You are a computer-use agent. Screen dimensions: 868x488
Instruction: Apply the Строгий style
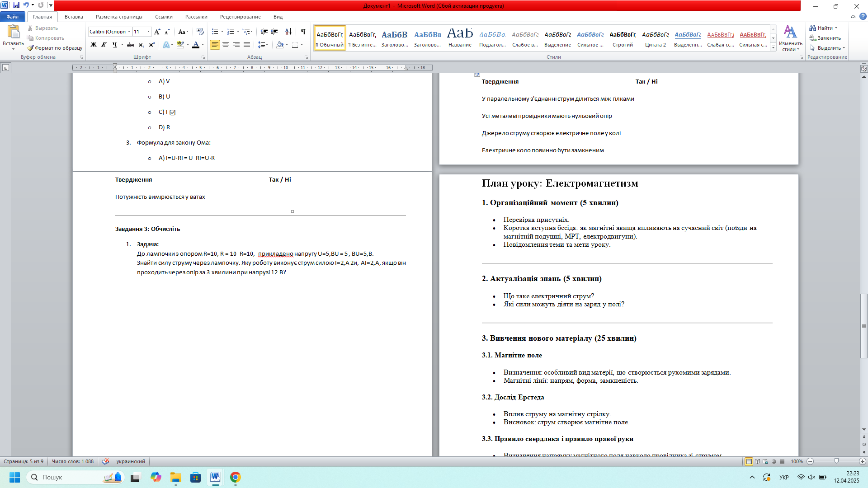pyautogui.click(x=623, y=38)
